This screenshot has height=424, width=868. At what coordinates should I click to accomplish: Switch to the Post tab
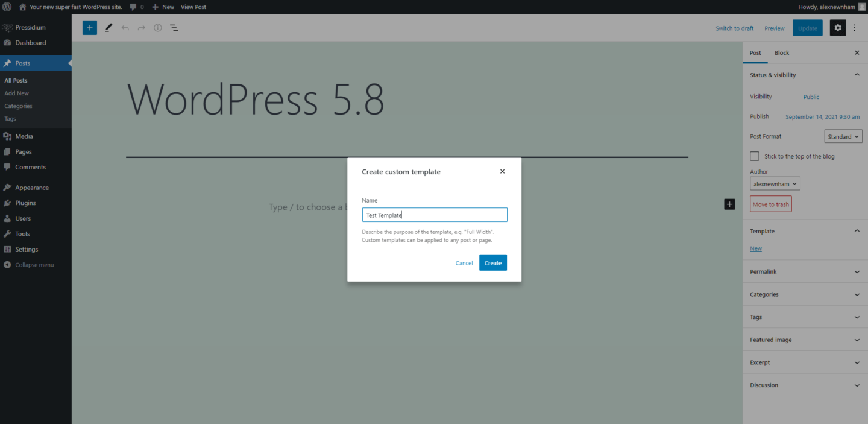pos(755,53)
